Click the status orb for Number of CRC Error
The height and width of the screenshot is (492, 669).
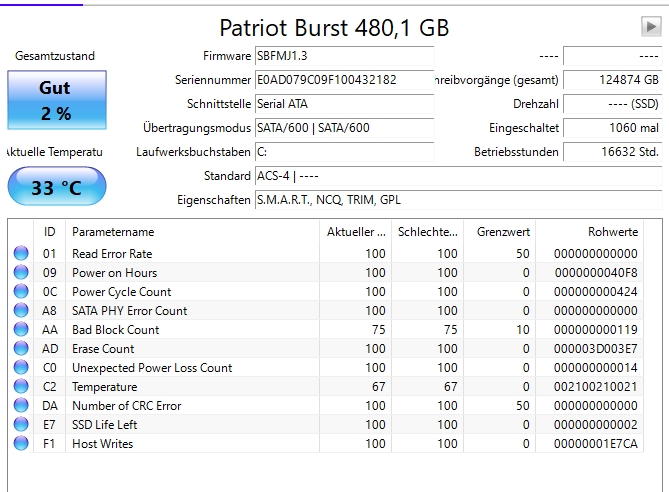[21, 405]
